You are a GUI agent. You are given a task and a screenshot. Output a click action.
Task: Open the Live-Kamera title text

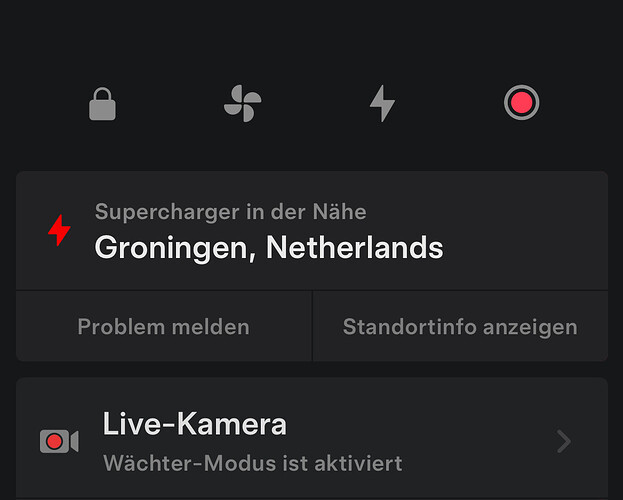[x=194, y=424]
